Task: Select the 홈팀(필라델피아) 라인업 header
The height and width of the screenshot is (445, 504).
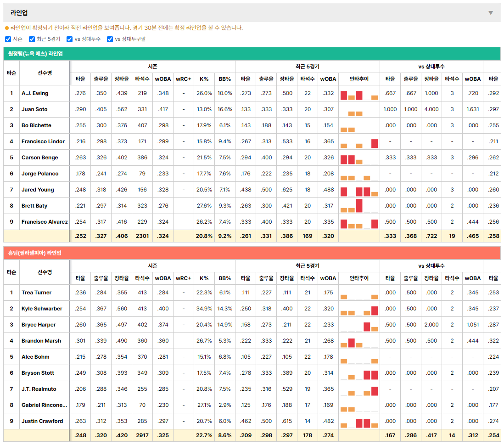Action: [252, 253]
